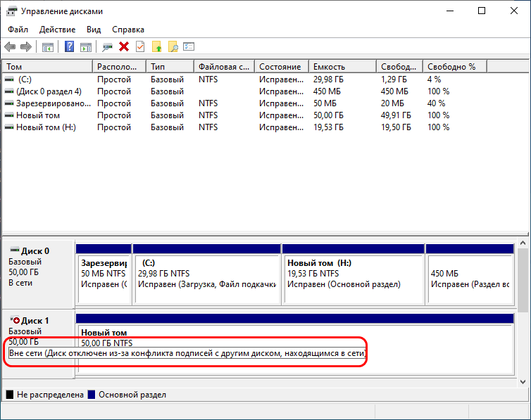Select Новый том (H:) partition on Диск 0
This screenshot has height=420, width=531.
click(x=352, y=273)
